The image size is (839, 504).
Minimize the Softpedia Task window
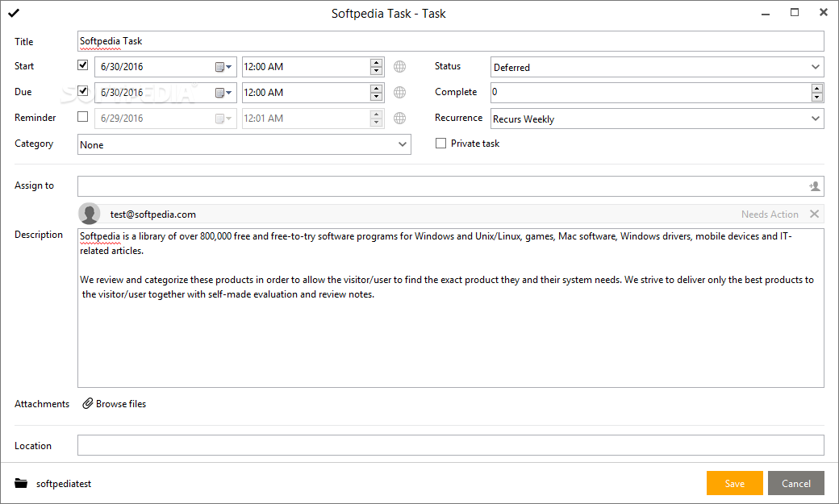pos(766,14)
